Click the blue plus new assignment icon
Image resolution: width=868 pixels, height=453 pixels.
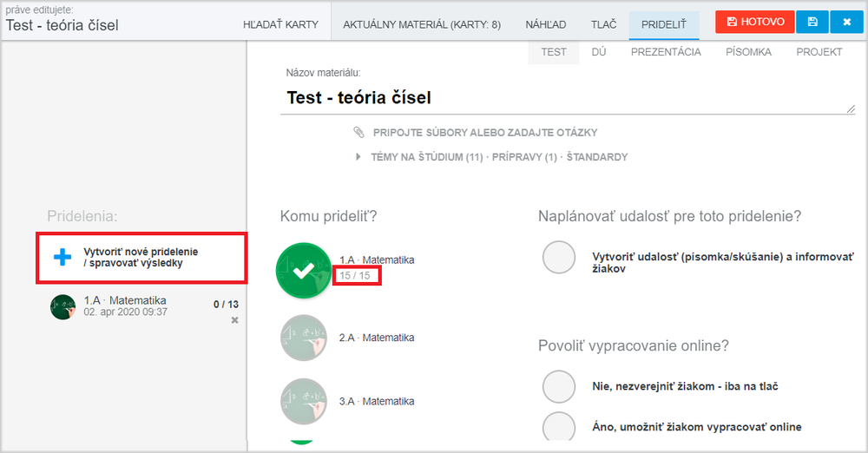coord(62,257)
